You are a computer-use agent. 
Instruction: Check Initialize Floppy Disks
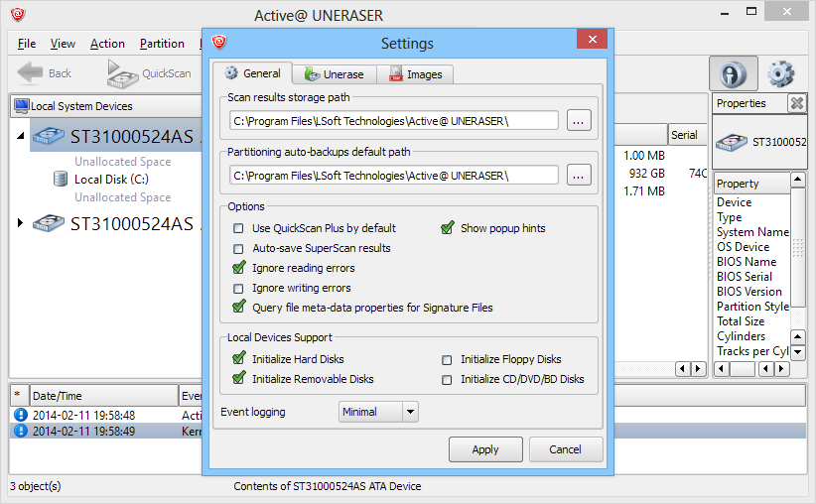[447, 360]
